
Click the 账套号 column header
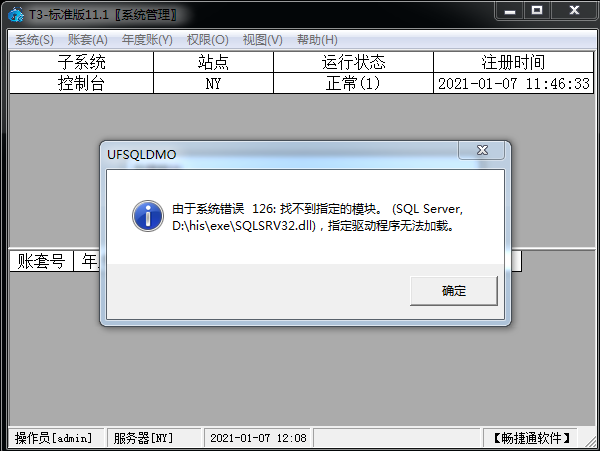pyautogui.click(x=41, y=261)
